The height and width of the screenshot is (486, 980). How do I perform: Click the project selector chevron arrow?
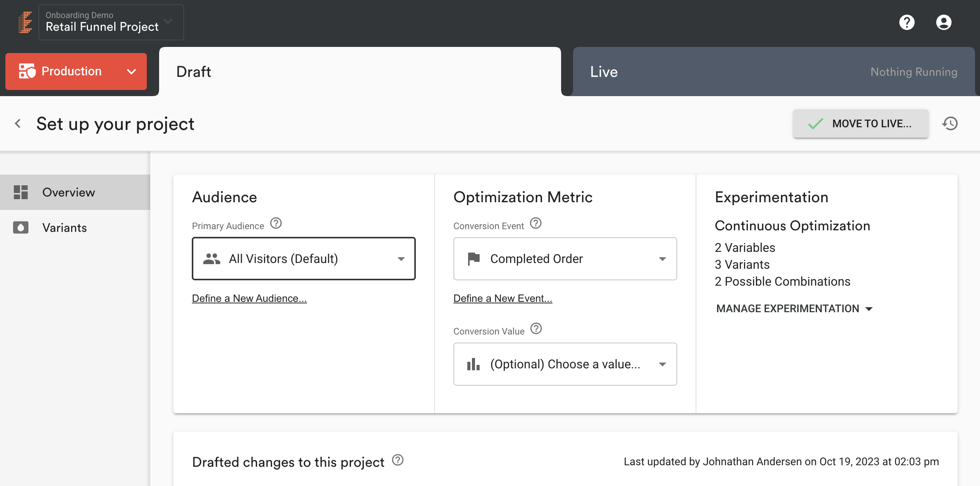(168, 21)
